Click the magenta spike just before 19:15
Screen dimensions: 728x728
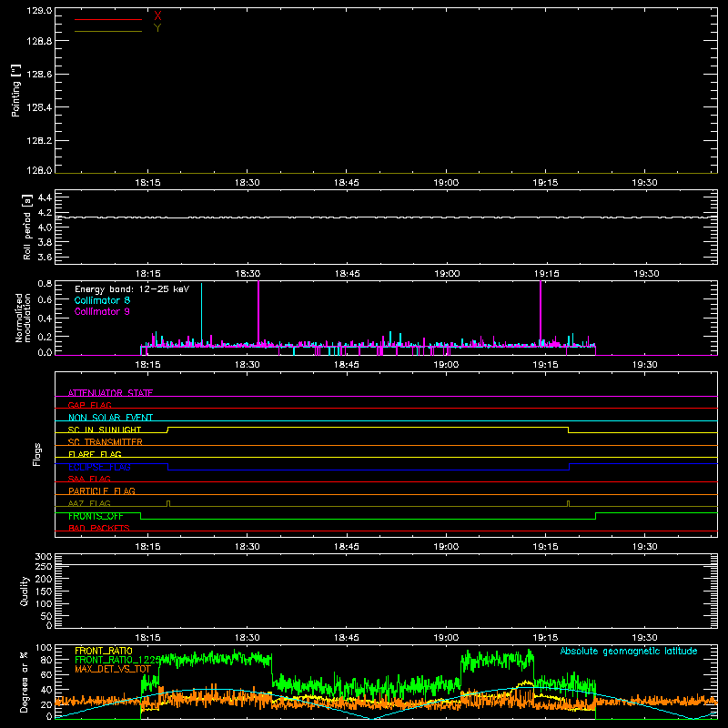click(x=541, y=313)
